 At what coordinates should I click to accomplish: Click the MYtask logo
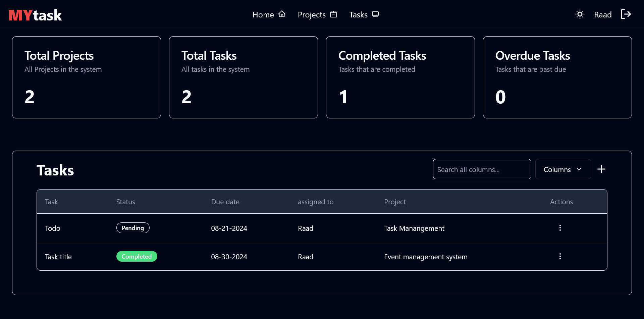[35, 15]
